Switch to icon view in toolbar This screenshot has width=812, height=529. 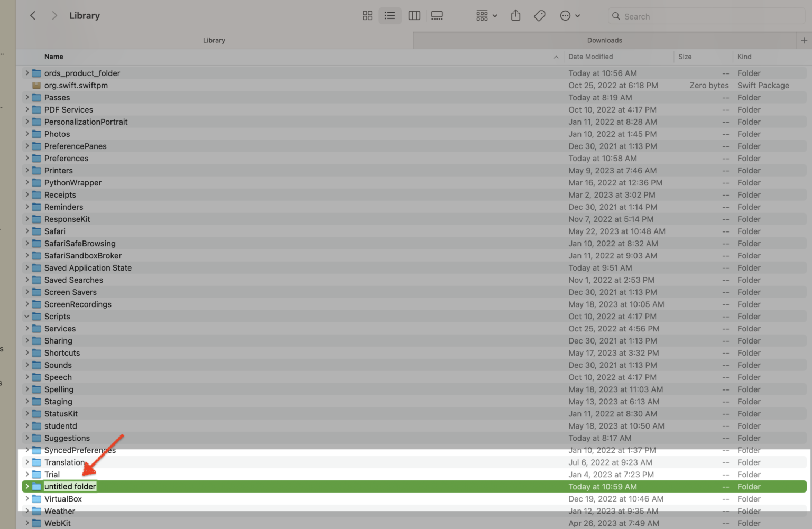367,16
